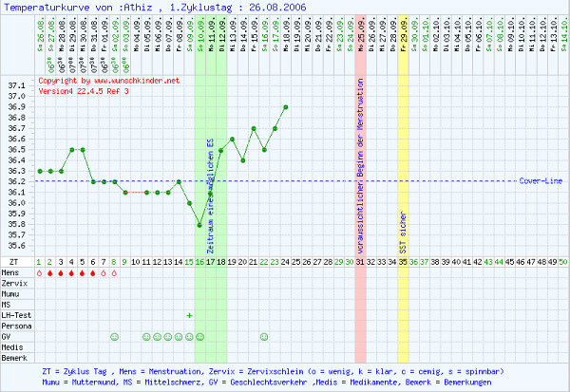This screenshot has width=570, height=392.
Task: Click the filled blood drop on cycle day 4
Action: (71, 272)
